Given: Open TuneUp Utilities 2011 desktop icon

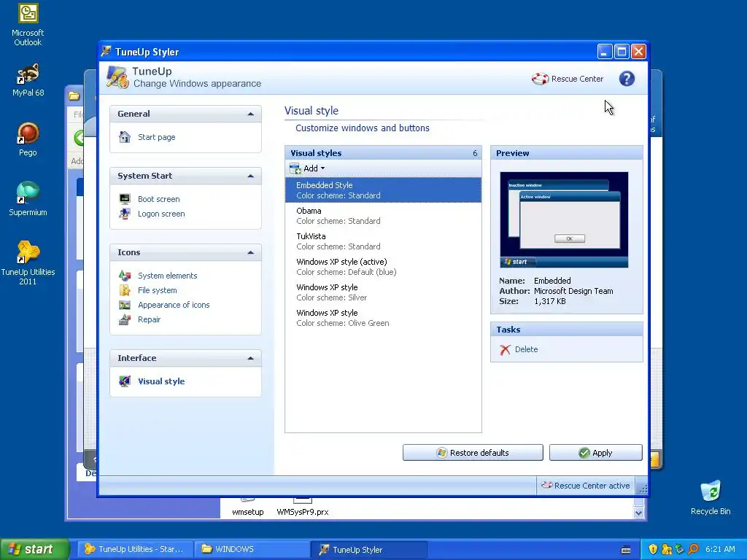Looking at the screenshot, I should [x=28, y=263].
